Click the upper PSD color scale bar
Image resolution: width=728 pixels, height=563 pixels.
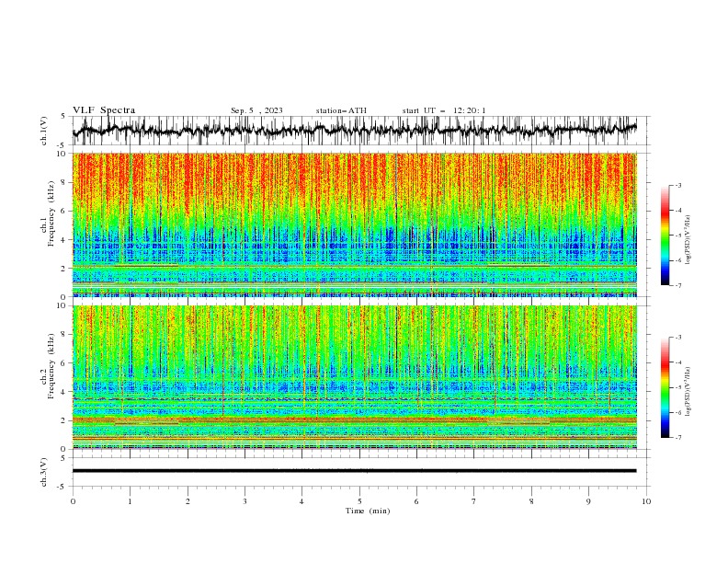(665, 236)
